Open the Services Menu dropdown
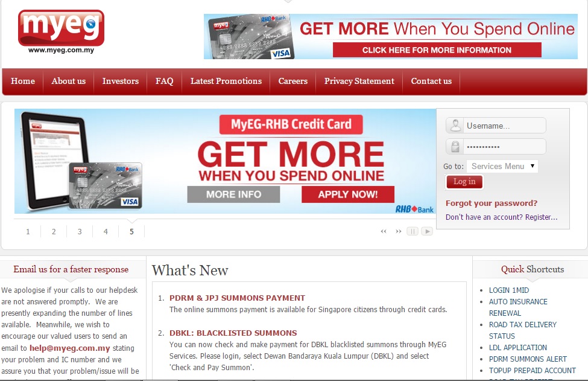 click(502, 166)
